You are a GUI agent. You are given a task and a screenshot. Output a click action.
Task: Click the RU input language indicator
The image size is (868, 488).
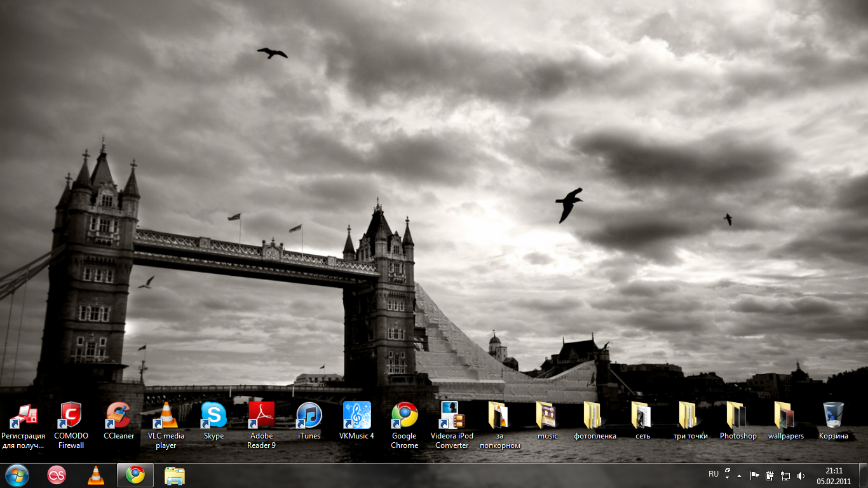point(714,474)
